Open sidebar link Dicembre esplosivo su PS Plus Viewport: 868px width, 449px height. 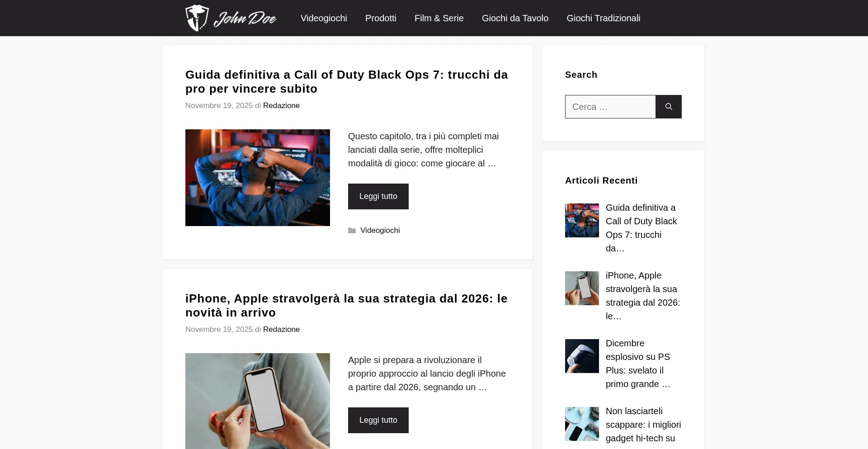point(638,364)
